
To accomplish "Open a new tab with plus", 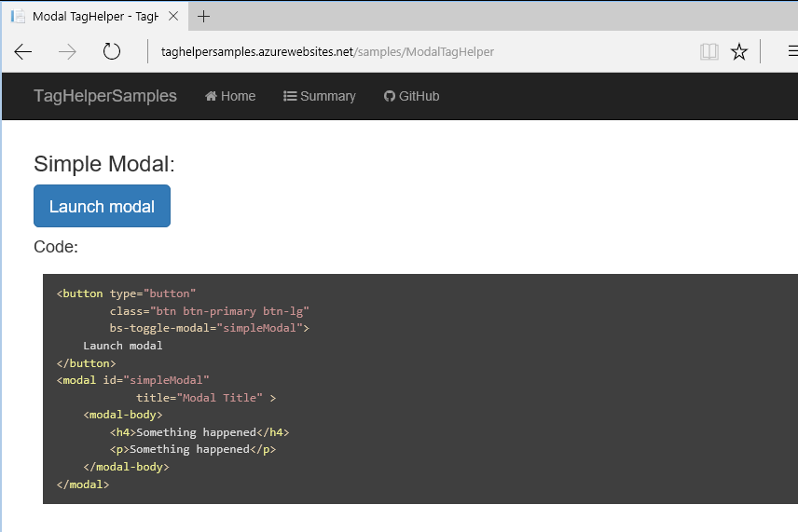I will [204, 16].
